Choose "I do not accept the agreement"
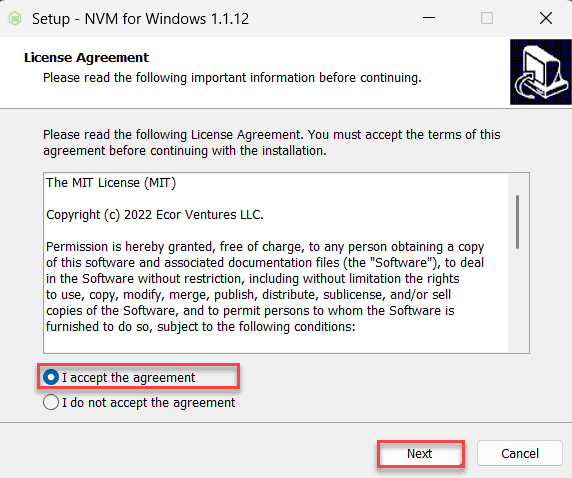This screenshot has width=572, height=478. (51, 402)
